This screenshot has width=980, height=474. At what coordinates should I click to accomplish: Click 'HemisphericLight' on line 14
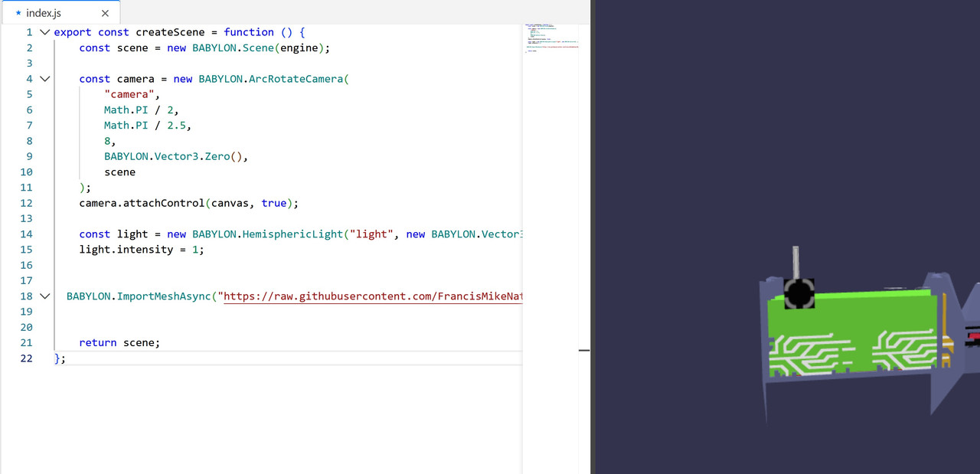[292, 234]
